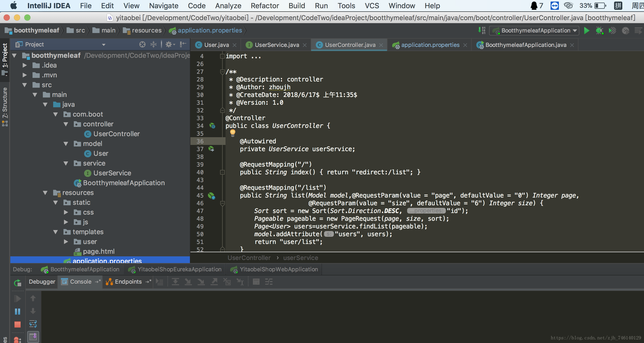Click gutter bean icon on line 34
Image resolution: width=644 pixels, height=343 pixels.
tap(212, 126)
